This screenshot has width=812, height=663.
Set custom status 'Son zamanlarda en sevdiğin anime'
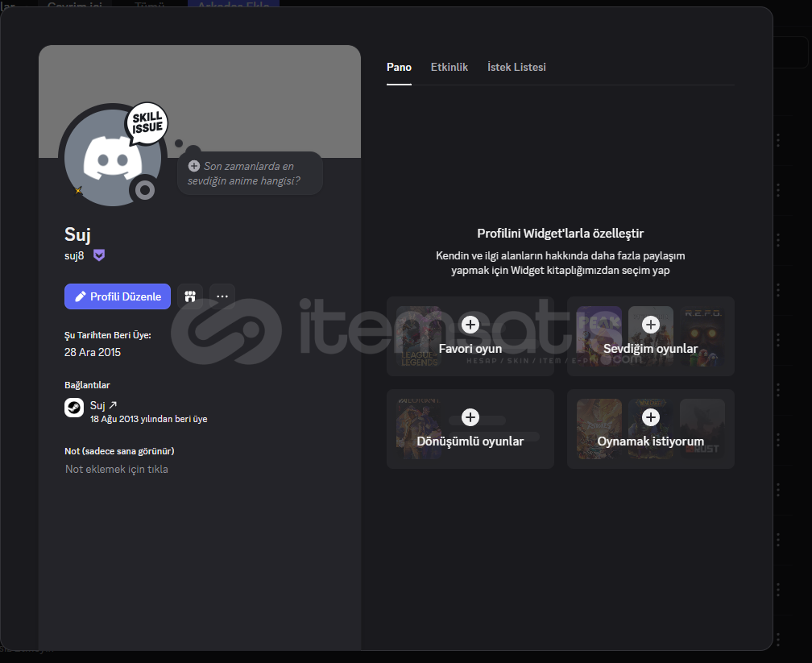tap(250, 173)
